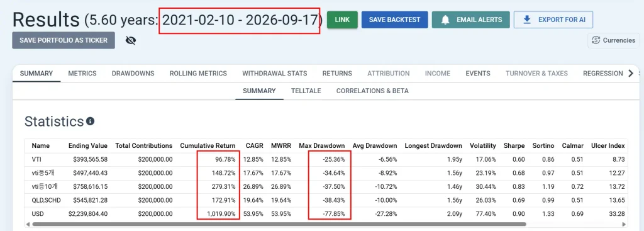The image size is (644, 231).
Task: Select the USD row name
Action: (x=38, y=214)
